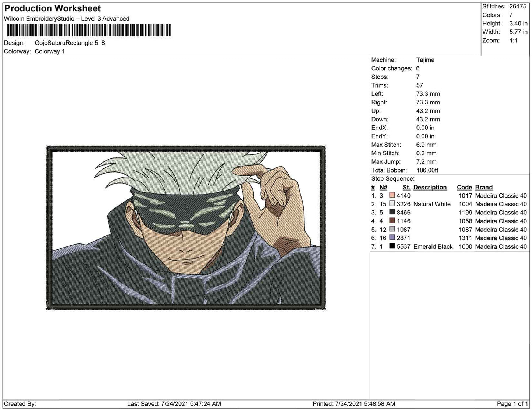Click 'Wilcom EmbroideryStudio – Level 3 Advanced' text

67,18
